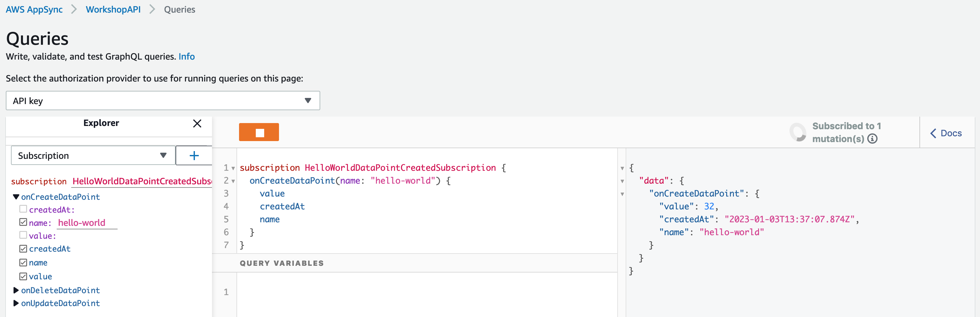The width and height of the screenshot is (980, 317).
Task: Uncheck the name field checkbox
Action: (23, 263)
